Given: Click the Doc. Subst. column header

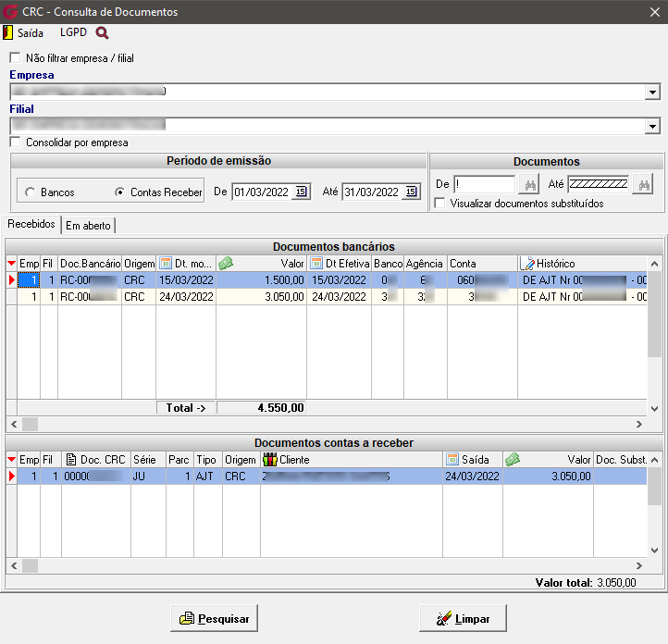Looking at the screenshot, I should pyautogui.click(x=621, y=460).
